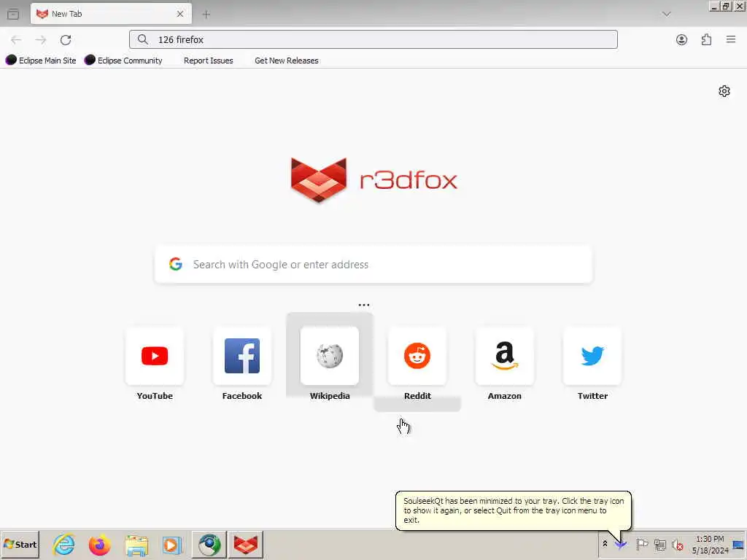Image resolution: width=747 pixels, height=560 pixels.
Task: Open the Extensions puzzle icon
Action: (x=706, y=40)
